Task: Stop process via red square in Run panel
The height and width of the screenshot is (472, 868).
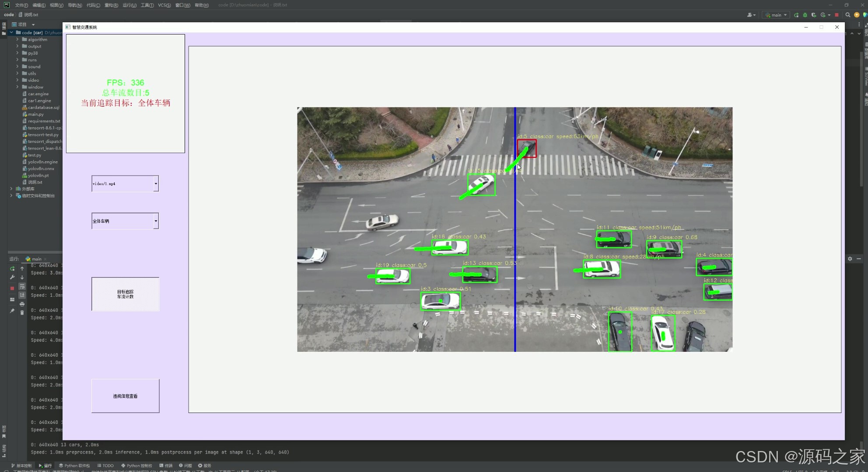Action: coord(12,288)
